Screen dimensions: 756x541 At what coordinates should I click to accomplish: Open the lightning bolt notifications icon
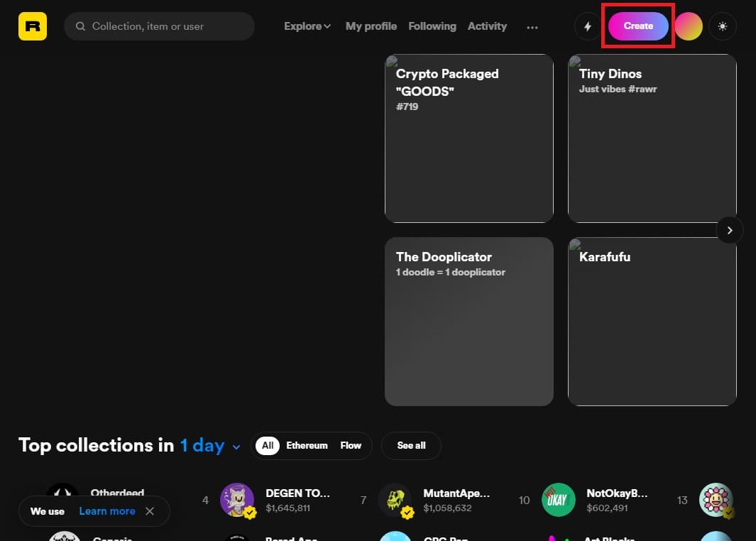coord(587,26)
